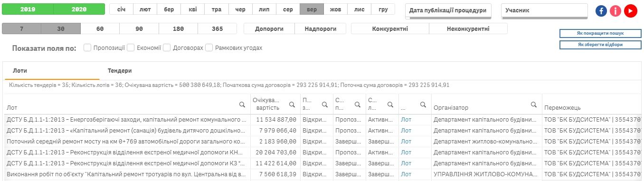Select the тра month
Viewport: 644px width, 181px height.
[x=217, y=9]
